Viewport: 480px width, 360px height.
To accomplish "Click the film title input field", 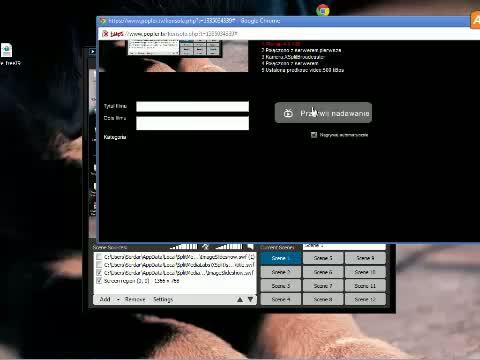I will pos(192,107).
